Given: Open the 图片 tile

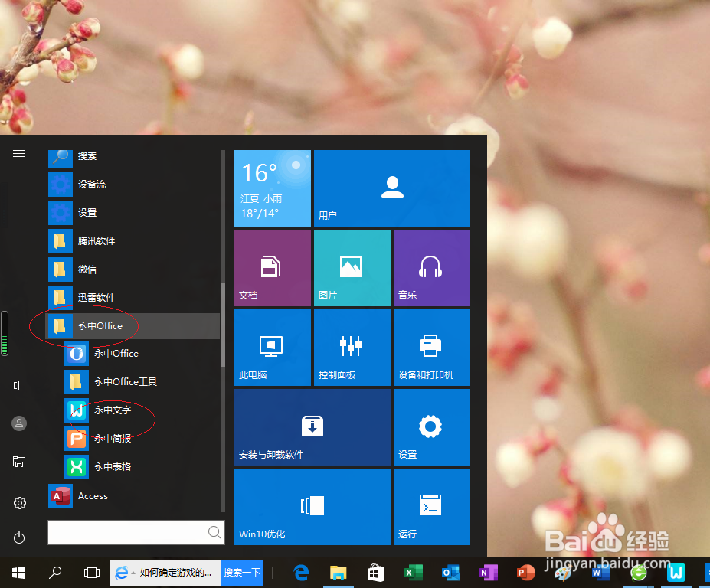Looking at the screenshot, I should 352,268.
